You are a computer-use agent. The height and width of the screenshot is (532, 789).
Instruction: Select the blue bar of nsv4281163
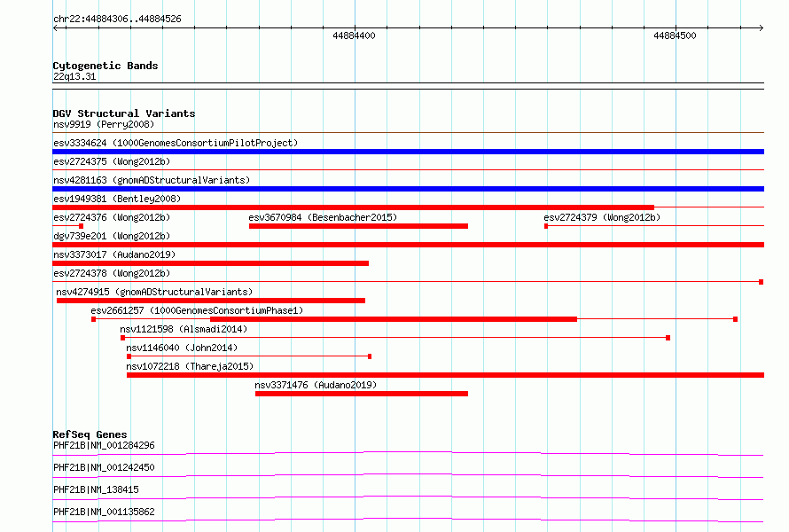click(x=408, y=189)
